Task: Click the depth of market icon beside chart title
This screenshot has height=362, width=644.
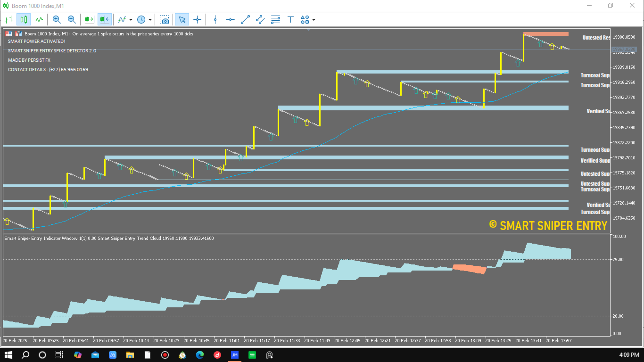Action: pyautogui.click(x=9, y=33)
